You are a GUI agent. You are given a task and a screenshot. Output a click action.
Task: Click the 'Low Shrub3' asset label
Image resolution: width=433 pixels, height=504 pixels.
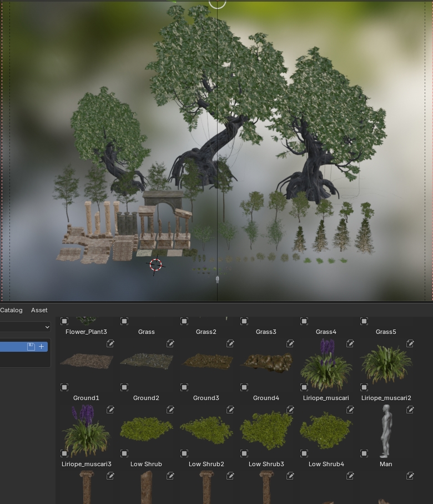click(266, 464)
